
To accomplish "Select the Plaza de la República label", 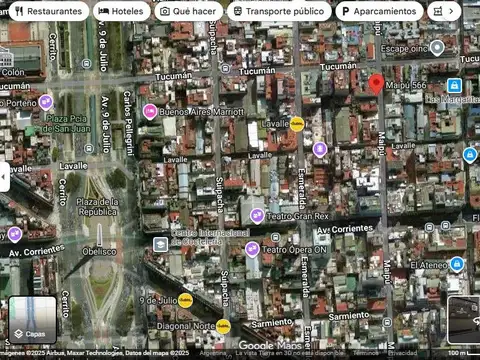I will (x=97, y=207).
